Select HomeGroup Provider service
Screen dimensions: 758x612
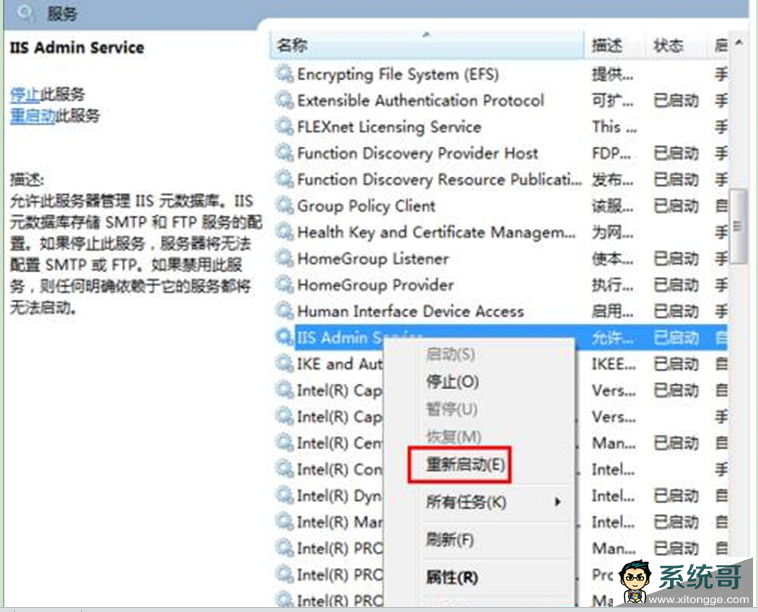click(375, 285)
